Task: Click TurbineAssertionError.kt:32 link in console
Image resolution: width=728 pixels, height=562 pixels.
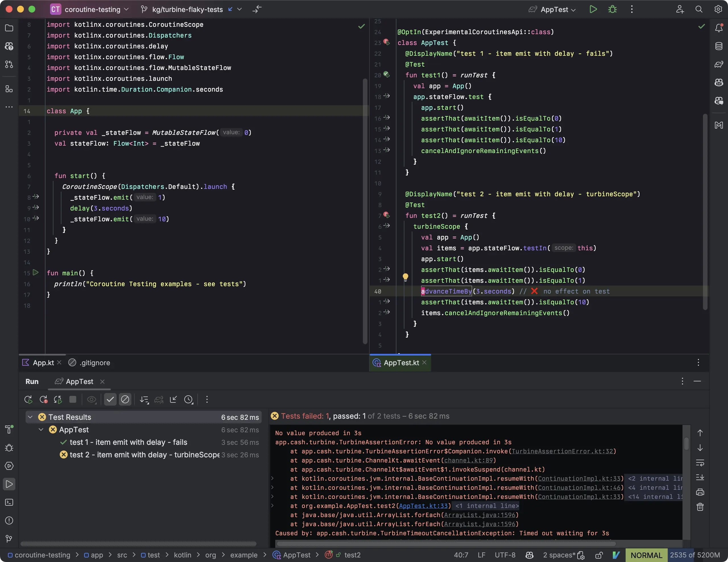Action: (x=562, y=451)
